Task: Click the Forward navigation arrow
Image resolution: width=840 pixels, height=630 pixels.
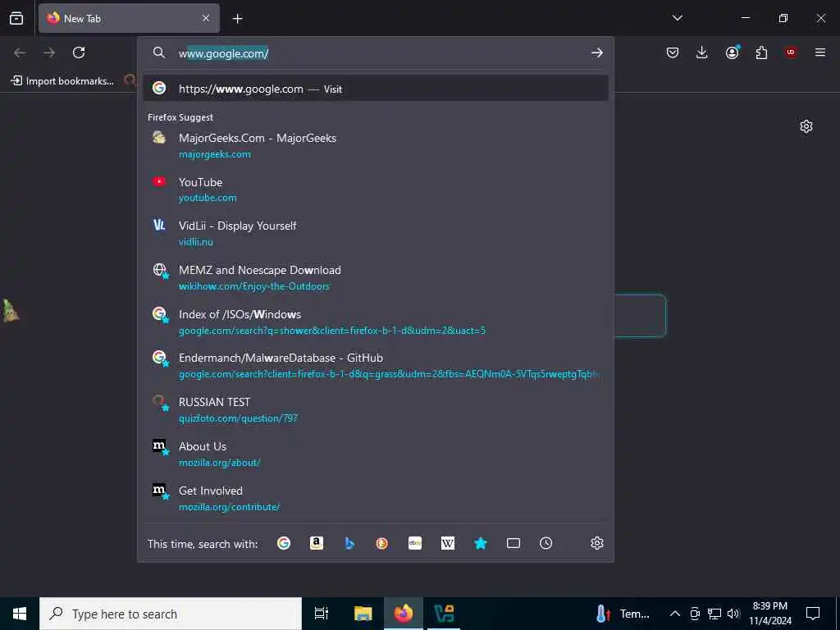Action: point(49,52)
